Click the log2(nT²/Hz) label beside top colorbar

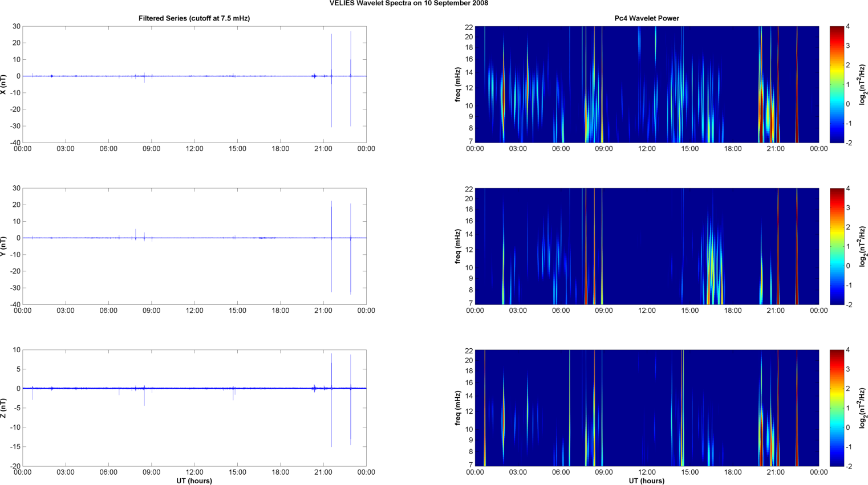pyautogui.click(x=863, y=84)
